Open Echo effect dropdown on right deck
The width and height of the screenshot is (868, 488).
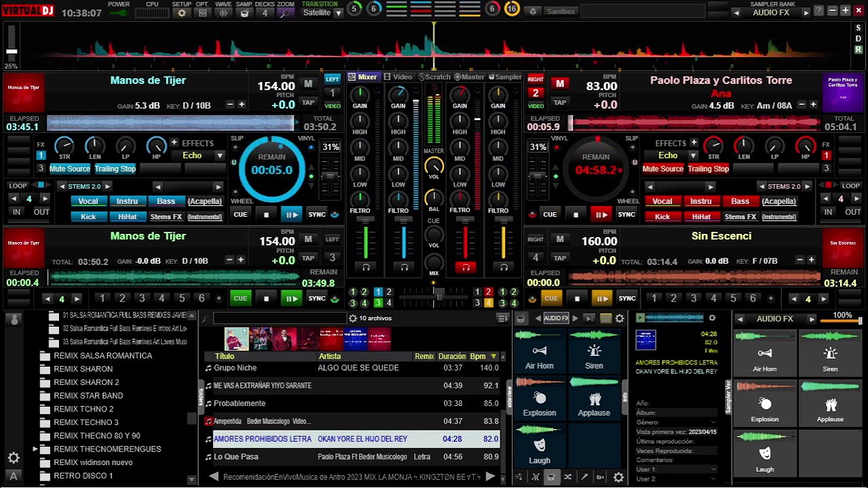point(693,156)
